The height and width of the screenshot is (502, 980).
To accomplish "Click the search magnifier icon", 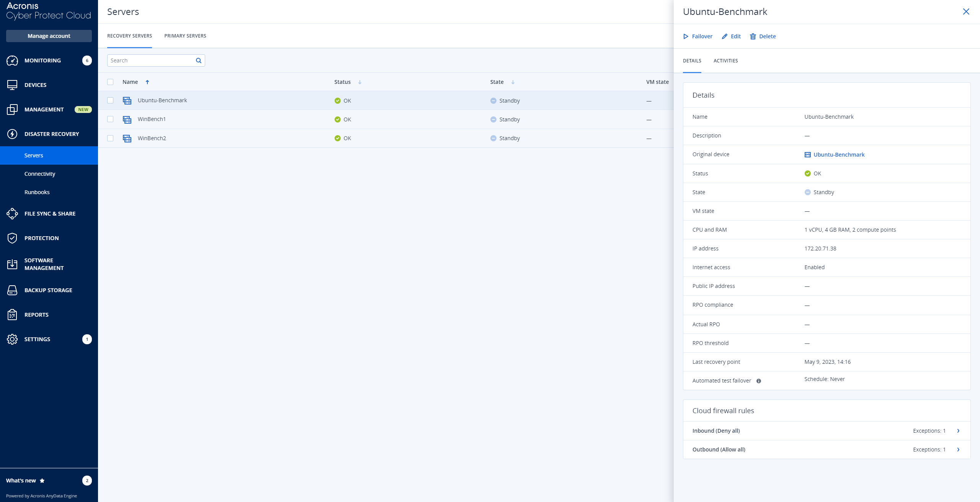I will [x=199, y=61].
